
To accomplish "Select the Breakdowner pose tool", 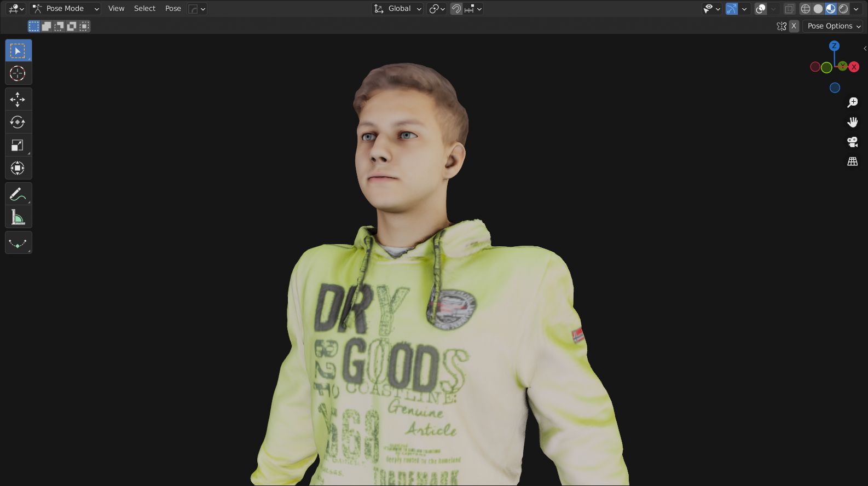I will point(18,242).
